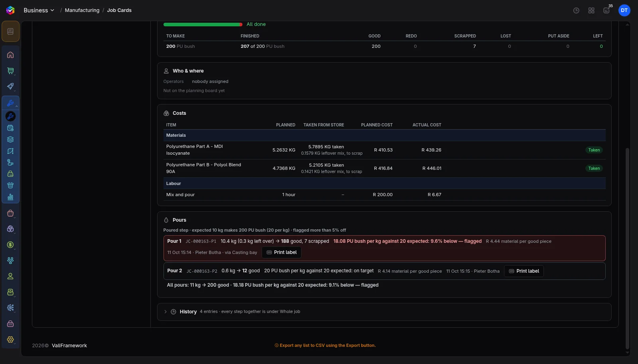
Task: Open the bar chart sidebar icon
Action: [x=10, y=197]
